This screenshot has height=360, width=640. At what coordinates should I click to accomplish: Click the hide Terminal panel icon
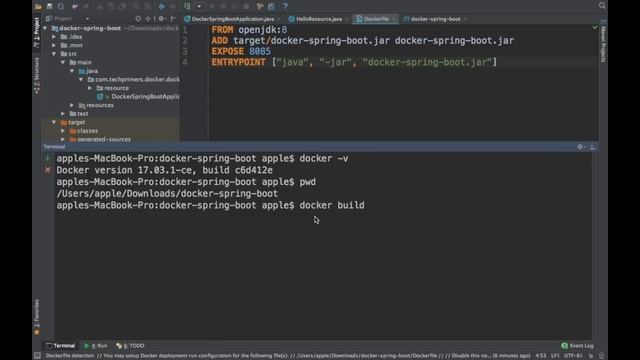pyautogui.click(x=593, y=147)
